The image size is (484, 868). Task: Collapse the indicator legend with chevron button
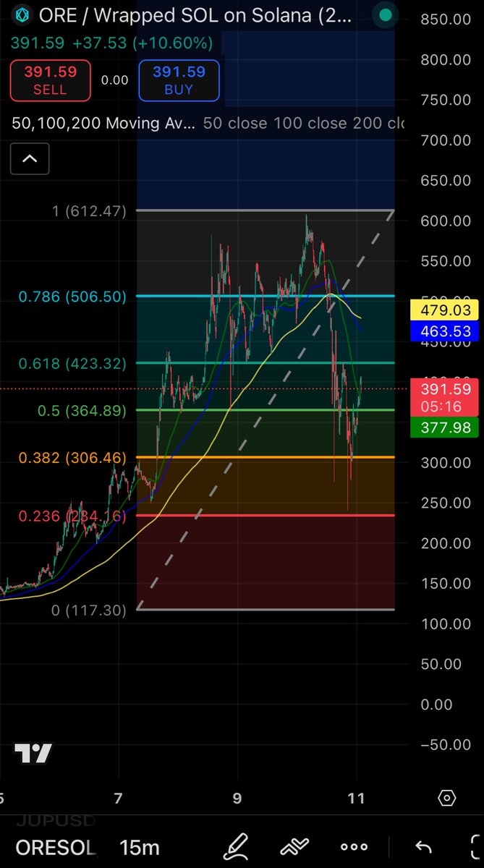tap(30, 158)
